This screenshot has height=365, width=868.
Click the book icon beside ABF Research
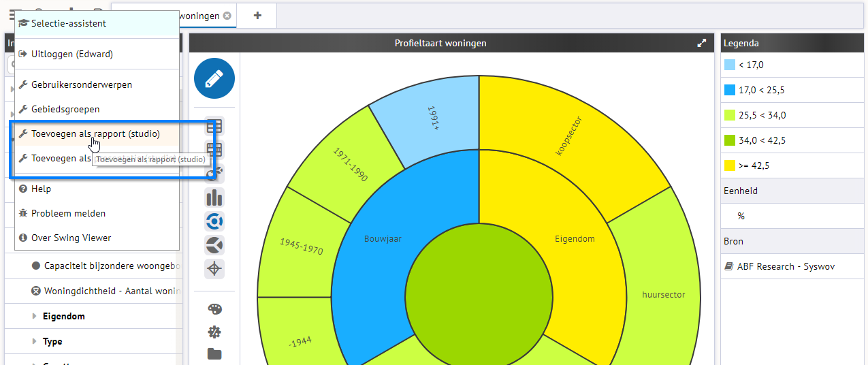pos(729,266)
